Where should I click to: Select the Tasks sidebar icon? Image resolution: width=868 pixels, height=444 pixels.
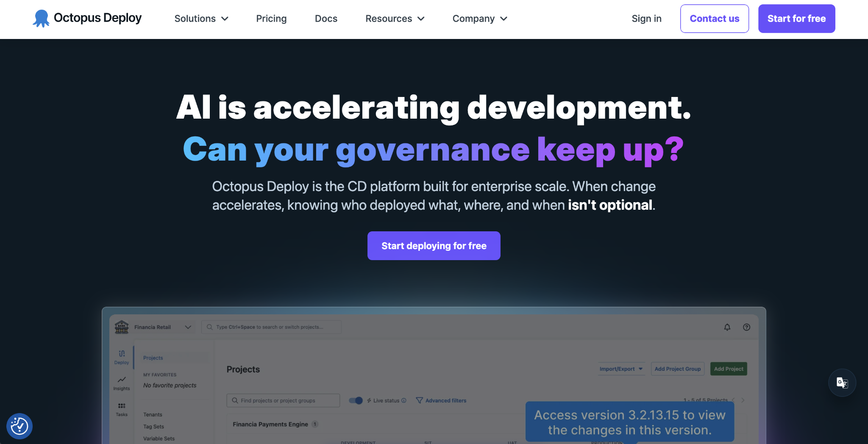122,410
